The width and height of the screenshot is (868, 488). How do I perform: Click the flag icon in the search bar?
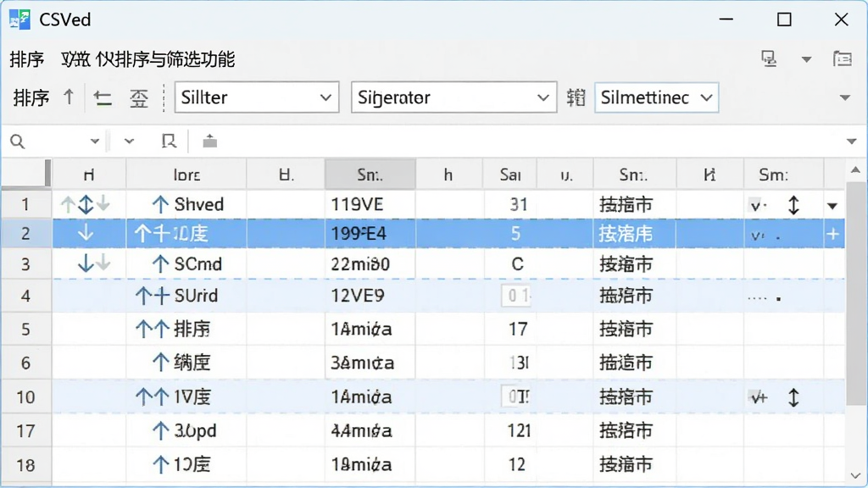[x=169, y=141]
